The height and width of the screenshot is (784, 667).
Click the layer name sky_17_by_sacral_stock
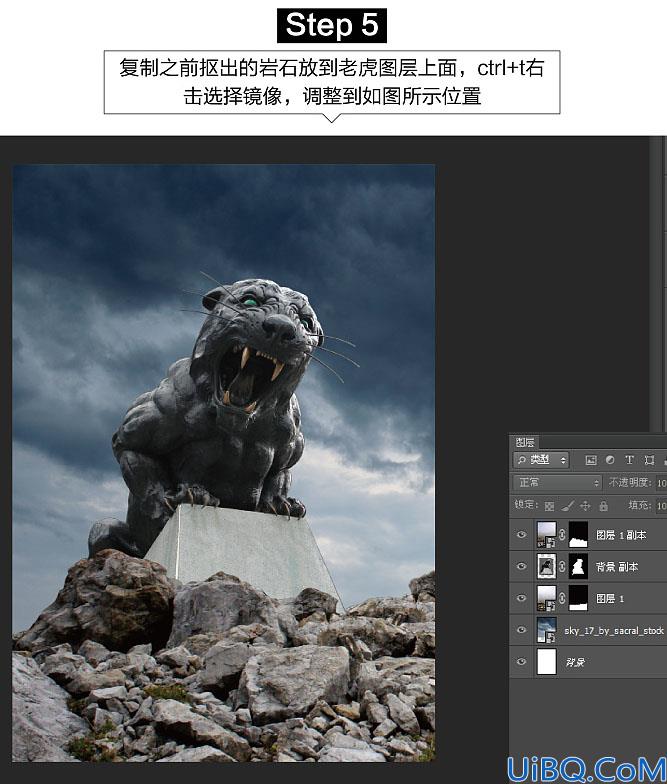pyautogui.click(x=614, y=630)
